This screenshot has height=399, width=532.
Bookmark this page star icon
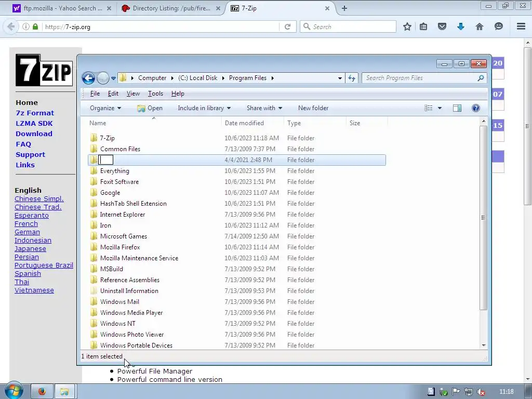pos(407,26)
